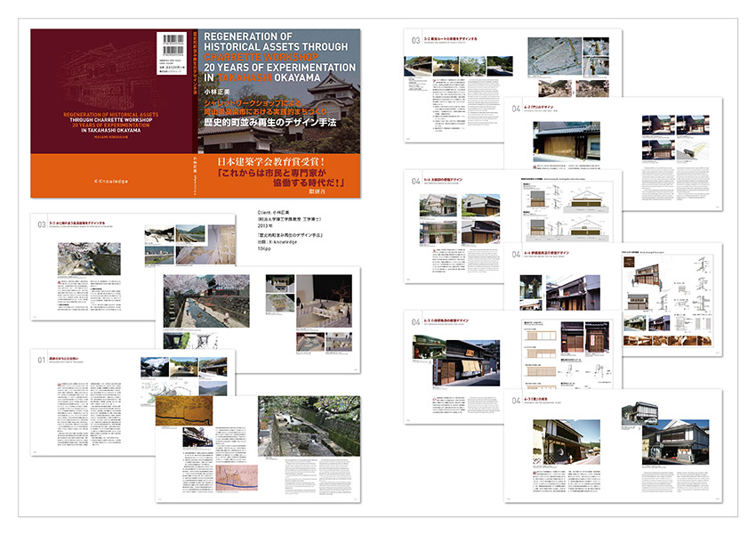
Task: Click the large wooden gate photo on the 4-2 spread
Action: 567,142
